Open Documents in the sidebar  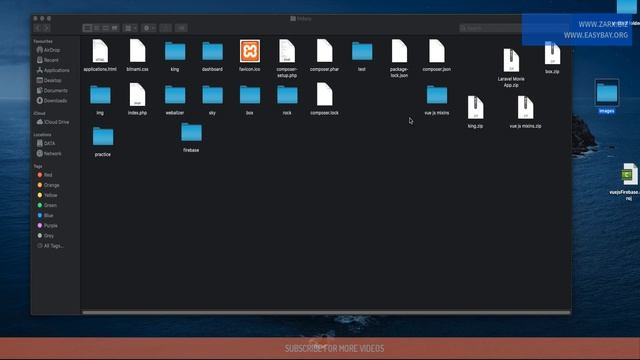(52, 90)
